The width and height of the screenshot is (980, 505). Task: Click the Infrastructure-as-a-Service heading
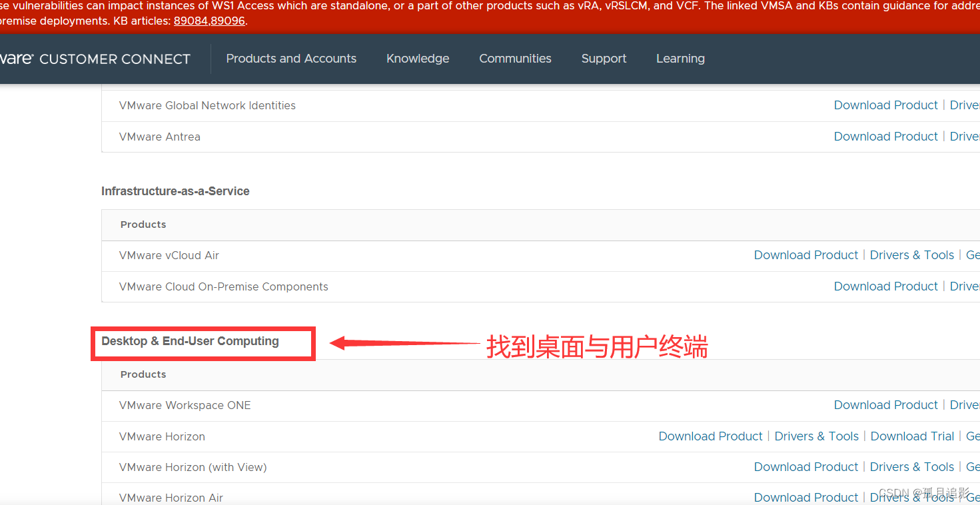click(175, 191)
